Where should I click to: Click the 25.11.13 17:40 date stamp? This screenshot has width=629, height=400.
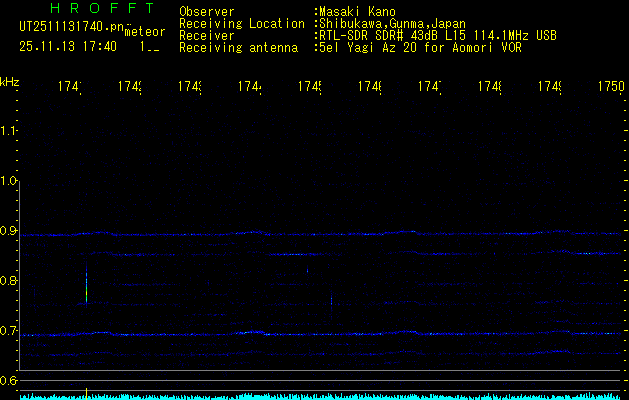[68, 46]
